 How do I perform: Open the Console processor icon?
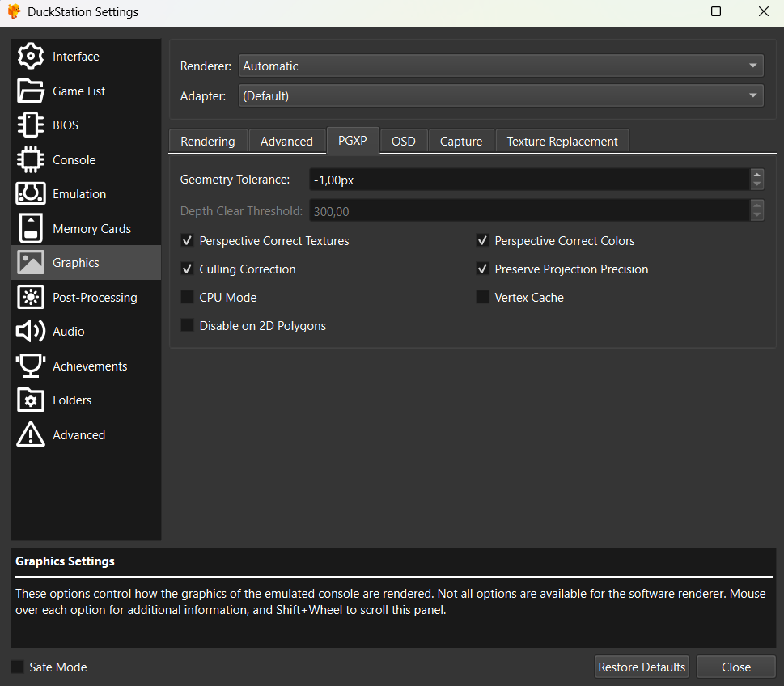click(31, 159)
